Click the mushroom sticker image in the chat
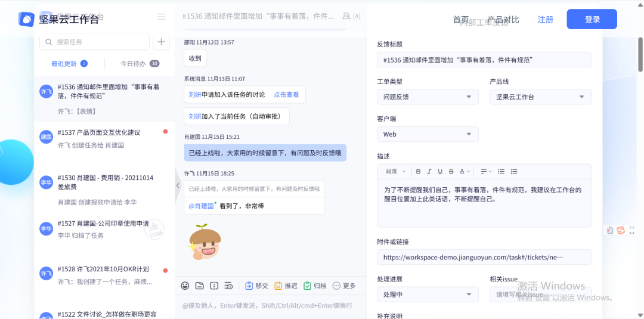 pos(205,242)
